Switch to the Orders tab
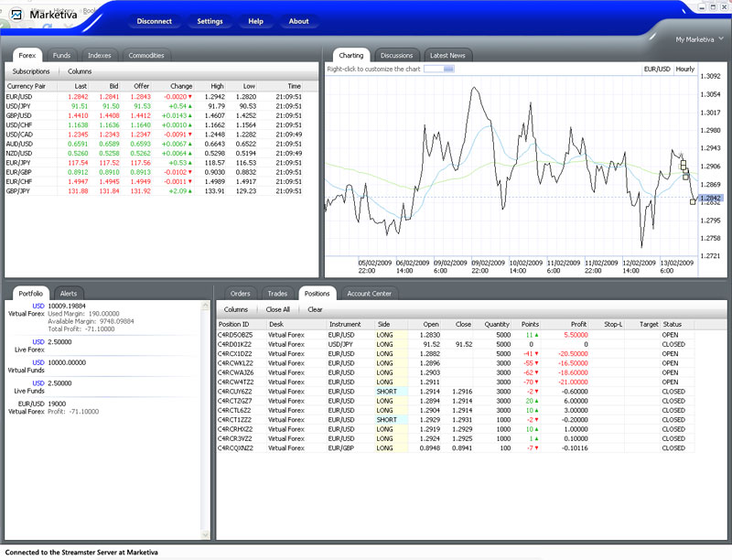This screenshot has width=732, height=560. (x=240, y=293)
